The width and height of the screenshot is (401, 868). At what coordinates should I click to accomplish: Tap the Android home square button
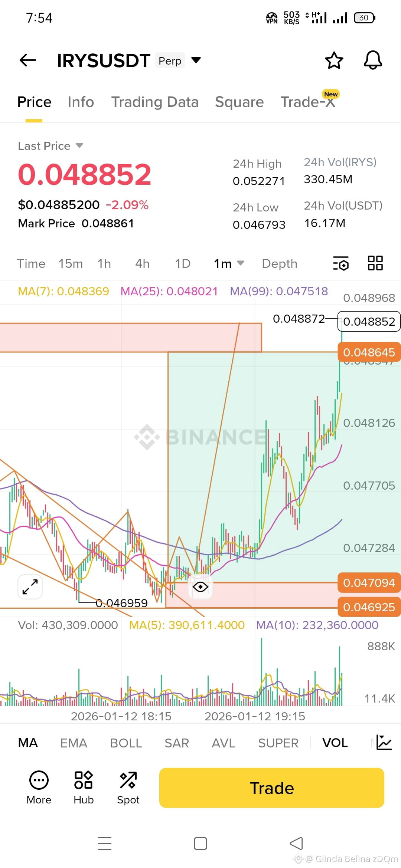200,844
